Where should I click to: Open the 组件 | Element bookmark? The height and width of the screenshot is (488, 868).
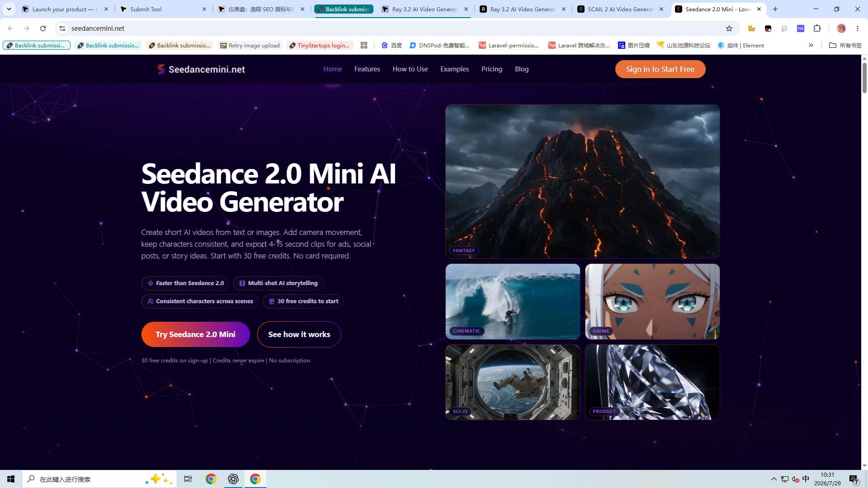(741, 45)
